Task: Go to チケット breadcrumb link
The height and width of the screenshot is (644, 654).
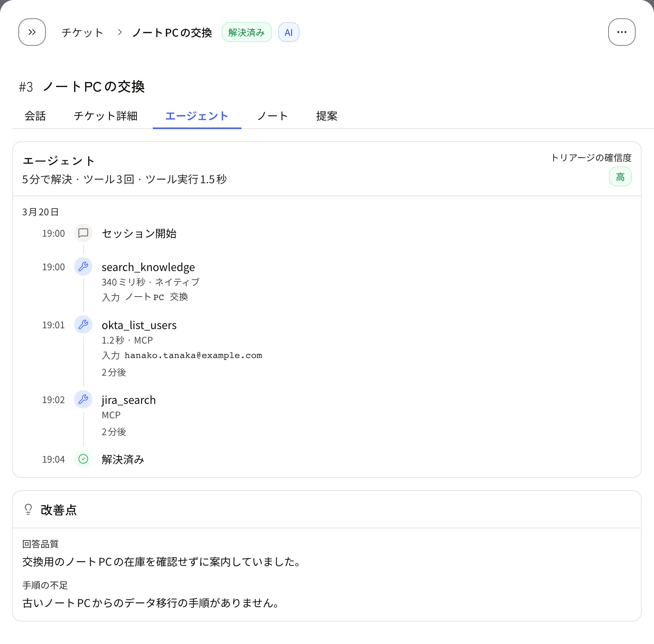Action: coord(83,32)
